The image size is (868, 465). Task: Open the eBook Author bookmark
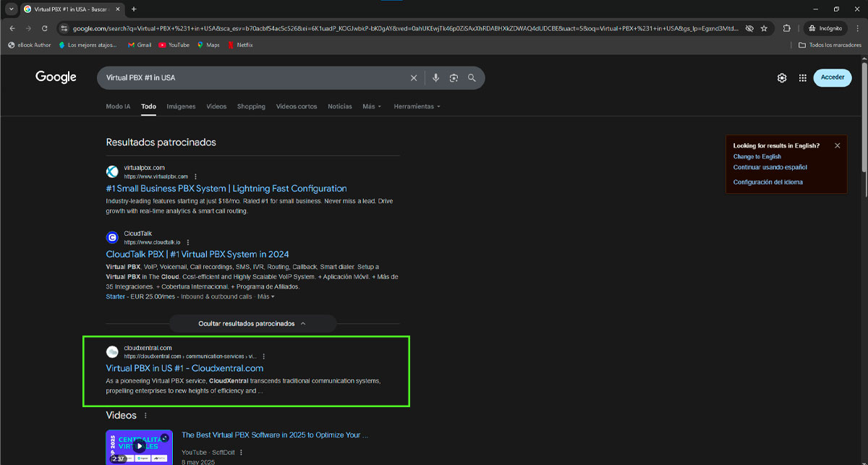point(30,45)
